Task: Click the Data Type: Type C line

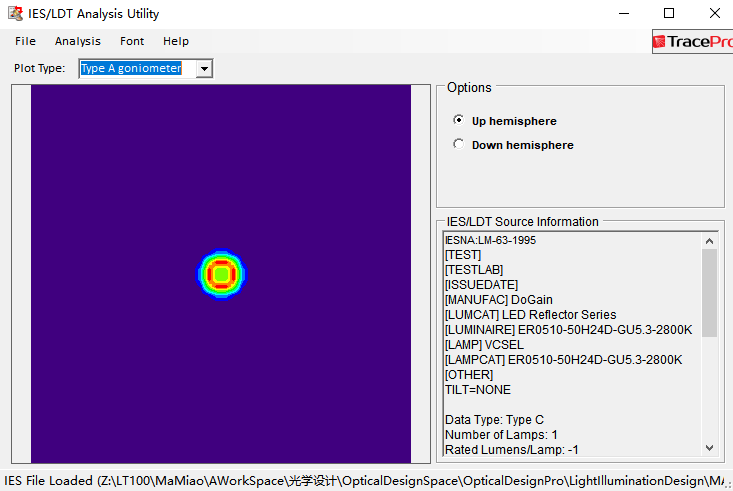Action: coord(494,419)
